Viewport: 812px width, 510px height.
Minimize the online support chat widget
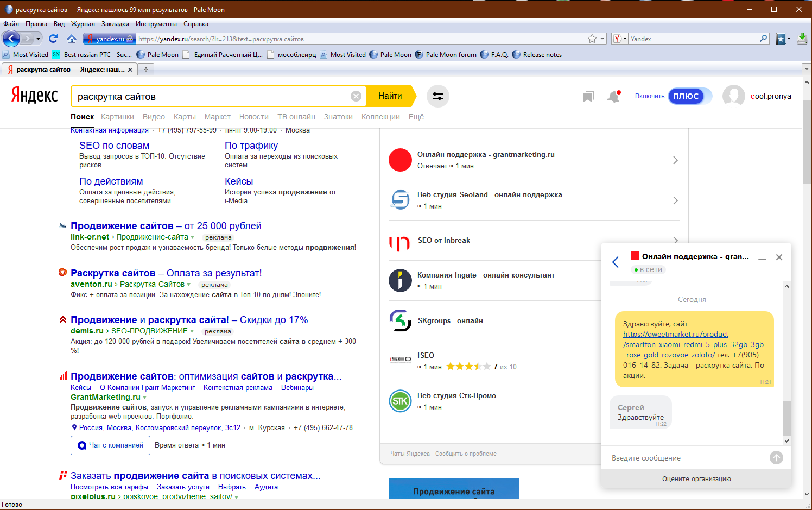tap(762, 257)
